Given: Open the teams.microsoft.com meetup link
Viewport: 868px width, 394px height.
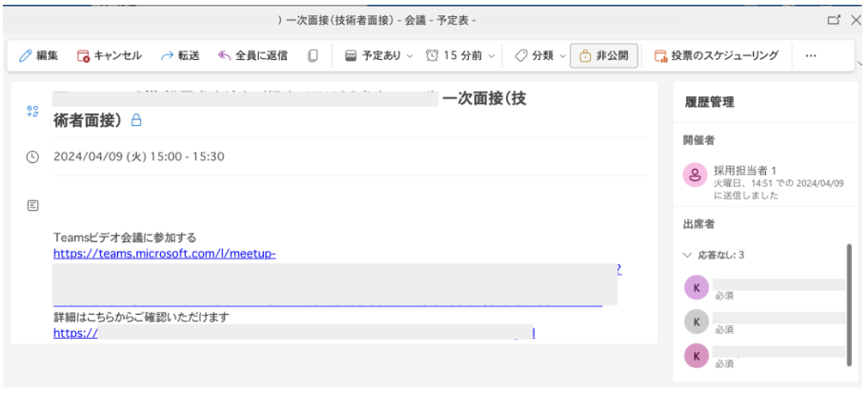Looking at the screenshot, I should (x=164, y=254).
